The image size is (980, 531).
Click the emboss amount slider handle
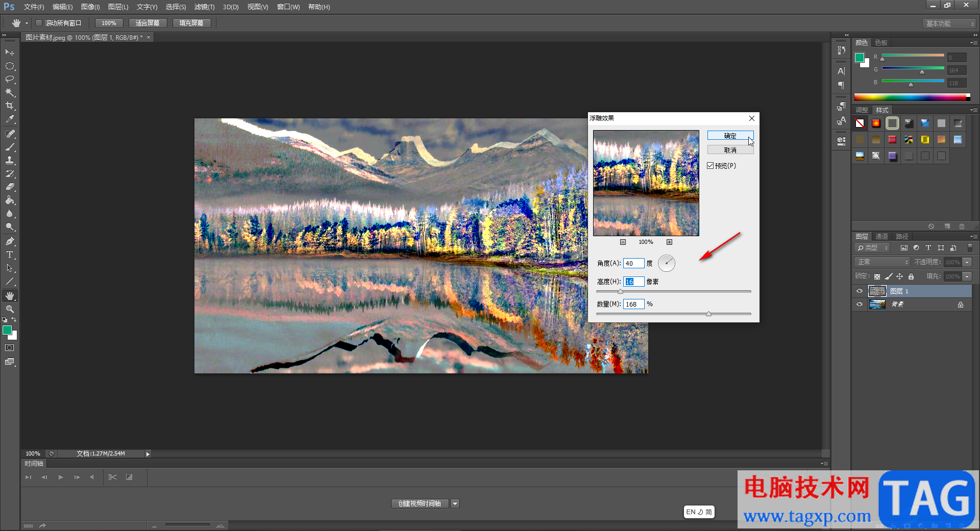(708, 314)
